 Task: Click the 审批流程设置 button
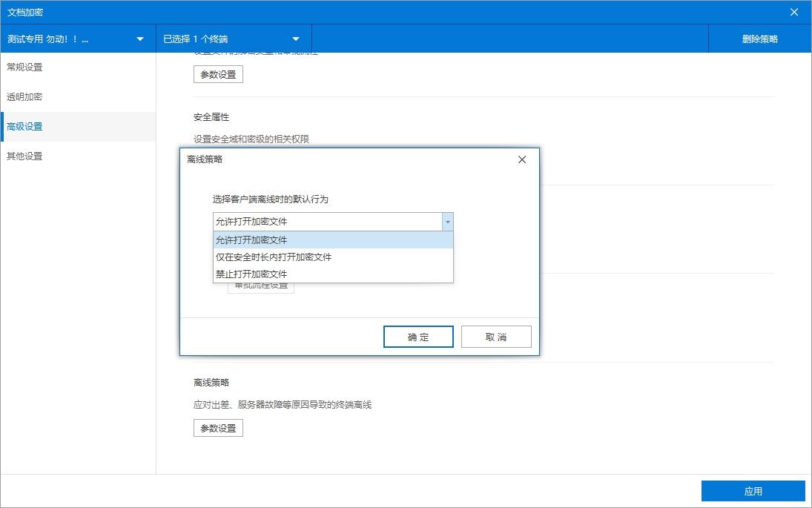pos(260,288)
